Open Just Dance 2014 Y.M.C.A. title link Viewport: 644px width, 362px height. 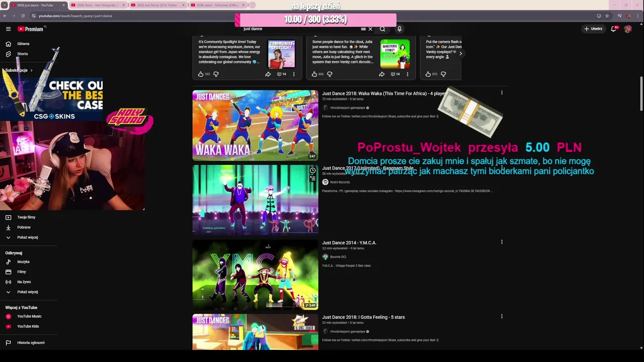pyautogui.click(x=349, y=243)
